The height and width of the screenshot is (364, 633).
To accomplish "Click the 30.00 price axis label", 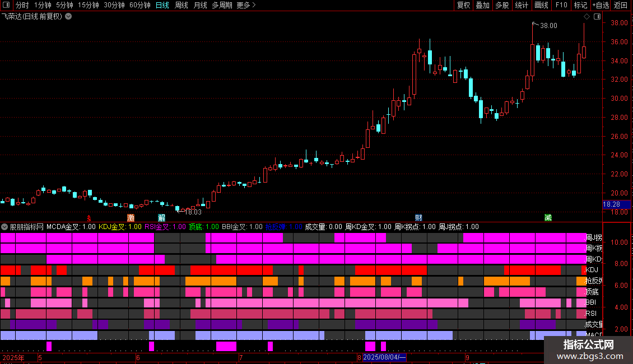I will click(x=619, y=98).
